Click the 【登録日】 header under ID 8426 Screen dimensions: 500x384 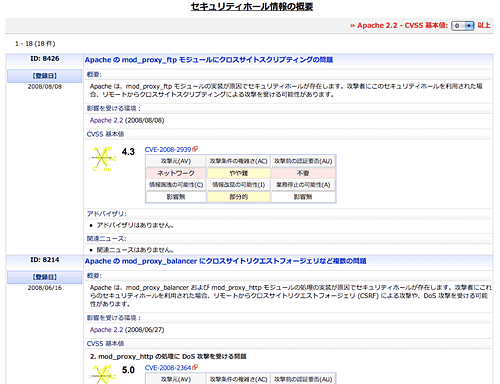click(x=45, y=76)
